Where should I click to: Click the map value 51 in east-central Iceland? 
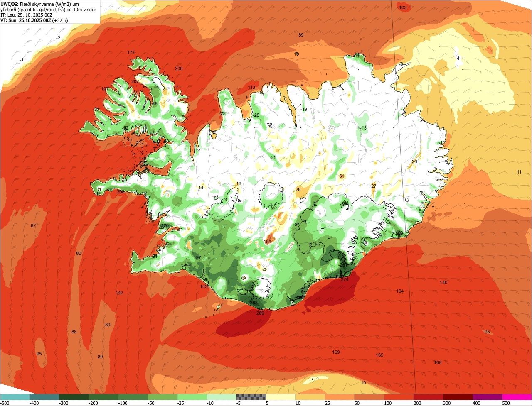(x=342, y=176)
